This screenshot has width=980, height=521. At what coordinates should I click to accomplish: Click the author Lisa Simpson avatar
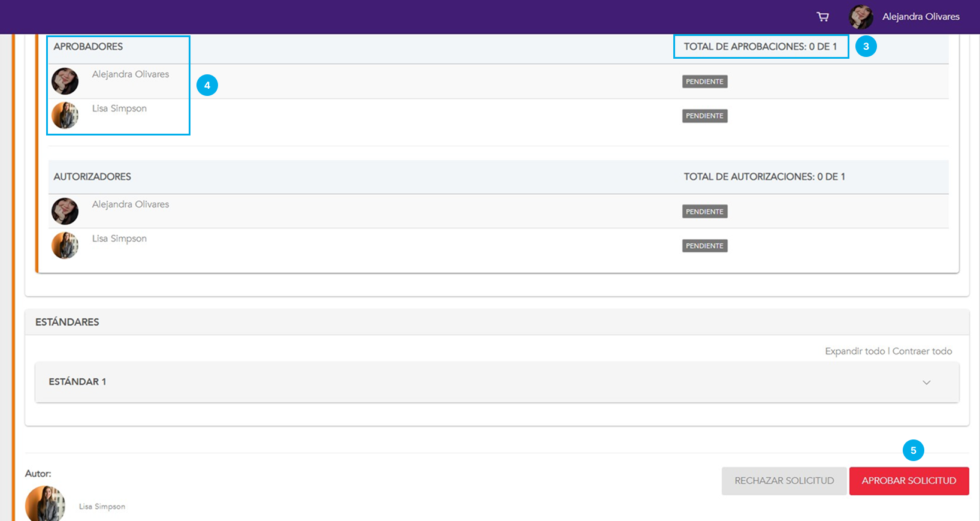pyautogui.click(x=45, y=504)
